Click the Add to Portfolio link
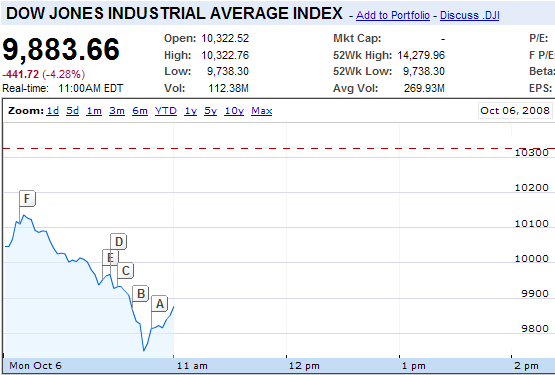The image size is (555, 375). pyautogui.click(x=393, y=15)
